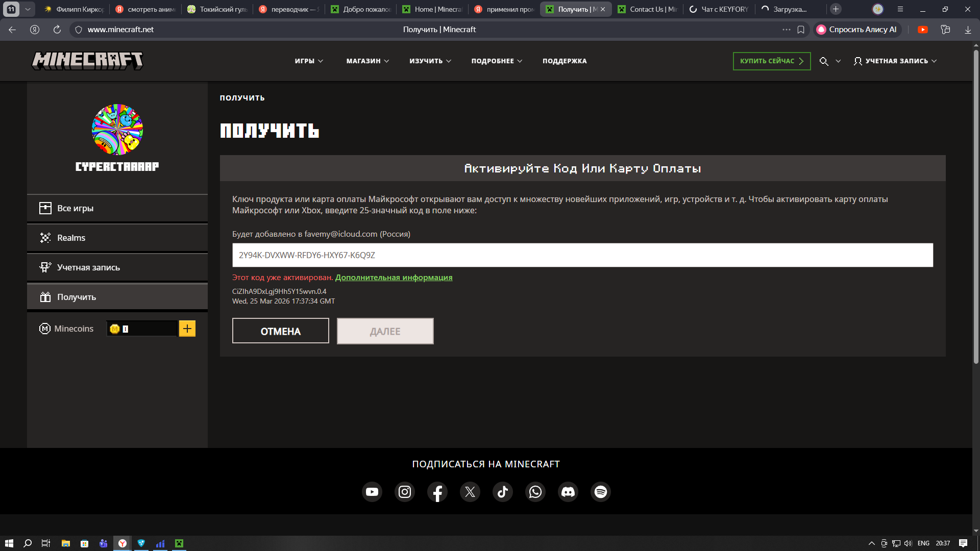Switch the ENG keyboard language indicator
The height and width of the screenshot is (551, 980).
923,543
